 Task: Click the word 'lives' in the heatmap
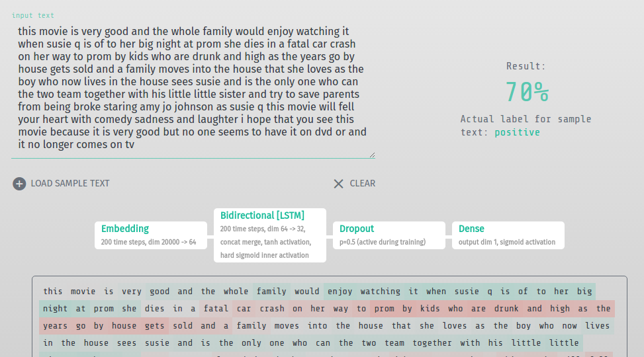597,326
